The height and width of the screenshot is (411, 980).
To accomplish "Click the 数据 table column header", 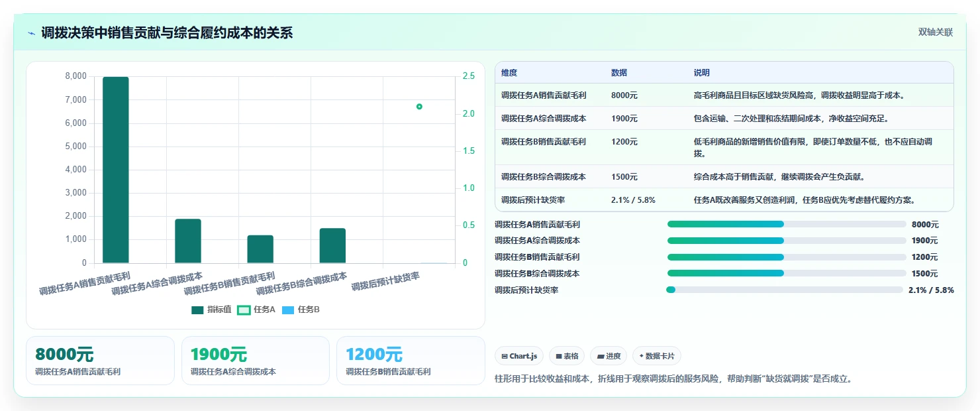I will pos(619,72).
